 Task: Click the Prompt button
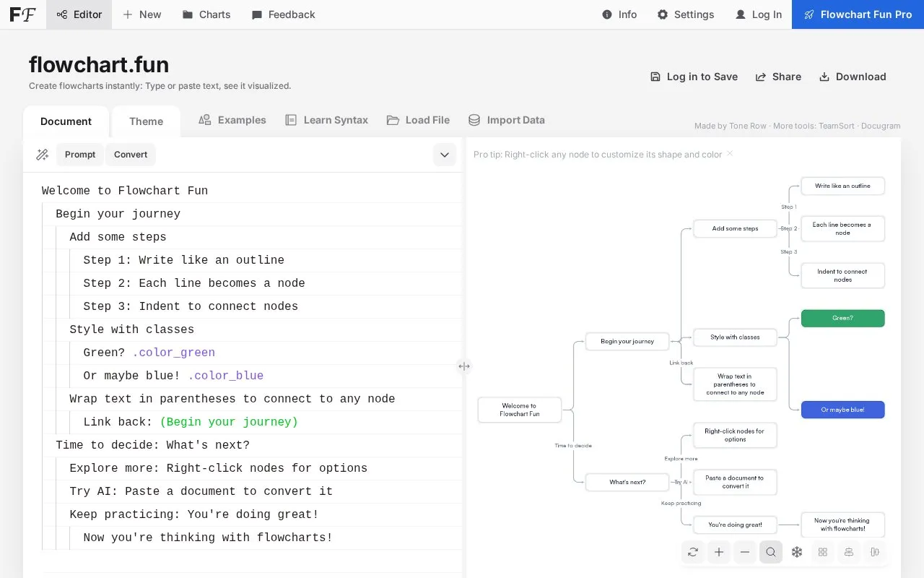coord(80,155)
